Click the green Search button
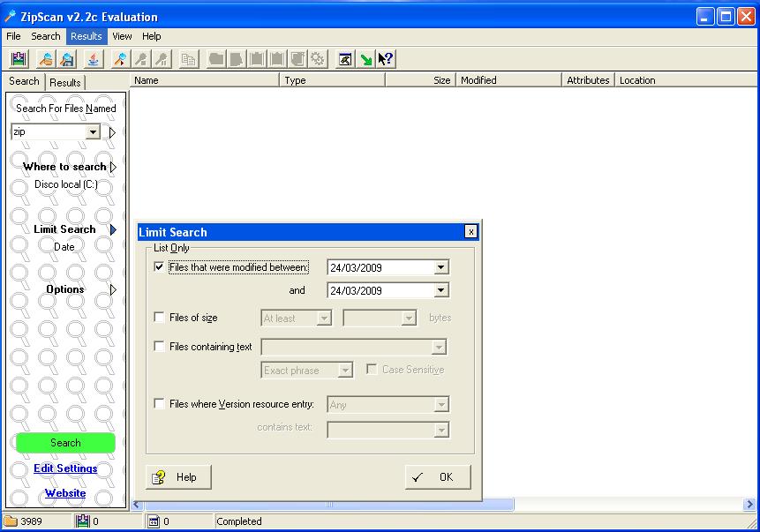Image resolution: width=760 pixels, height=532 pixels. coord(65,443)
